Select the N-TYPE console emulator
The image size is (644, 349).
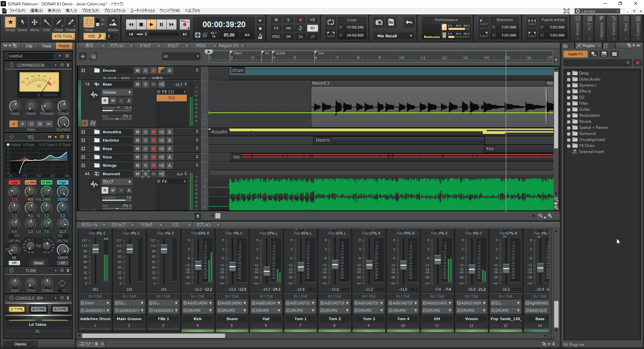pyautogui.click(x=39, y=309)
